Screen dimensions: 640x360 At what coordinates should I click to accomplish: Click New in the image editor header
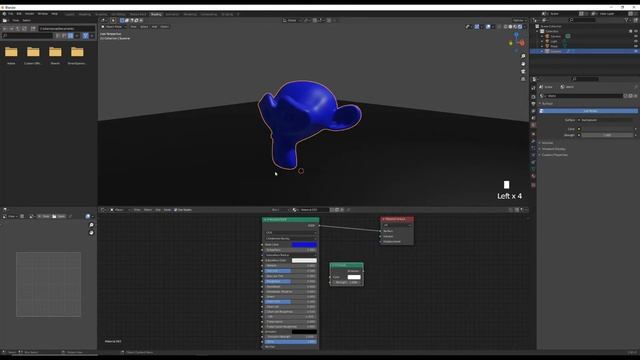click(x=44, y=216)
